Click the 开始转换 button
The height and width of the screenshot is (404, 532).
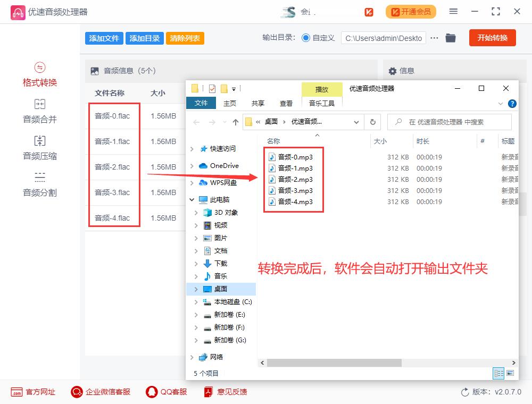tap(492, 38)
